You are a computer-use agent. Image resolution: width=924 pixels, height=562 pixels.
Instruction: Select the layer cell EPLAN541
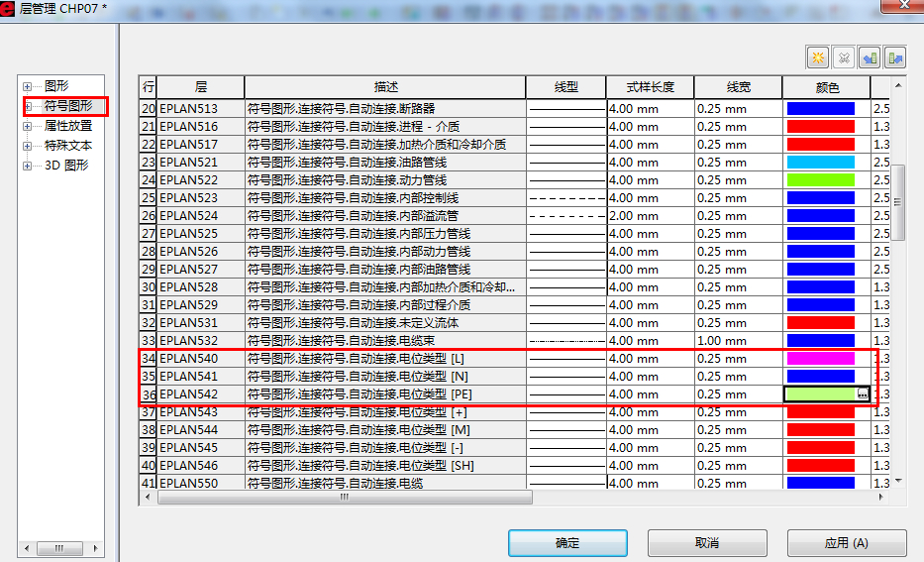pos(200,377)
